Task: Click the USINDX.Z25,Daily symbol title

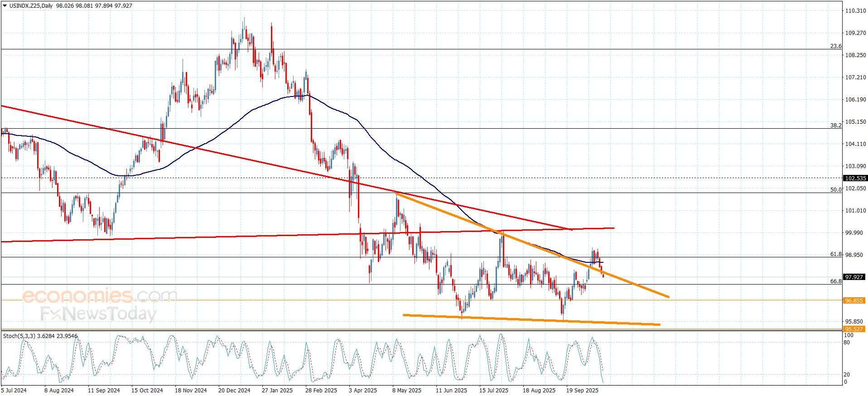Action: click(31, 6)
